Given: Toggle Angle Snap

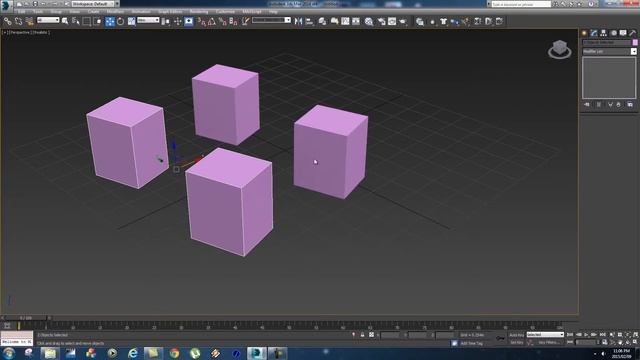Looking at the screenshot, I should coord(212,21).
